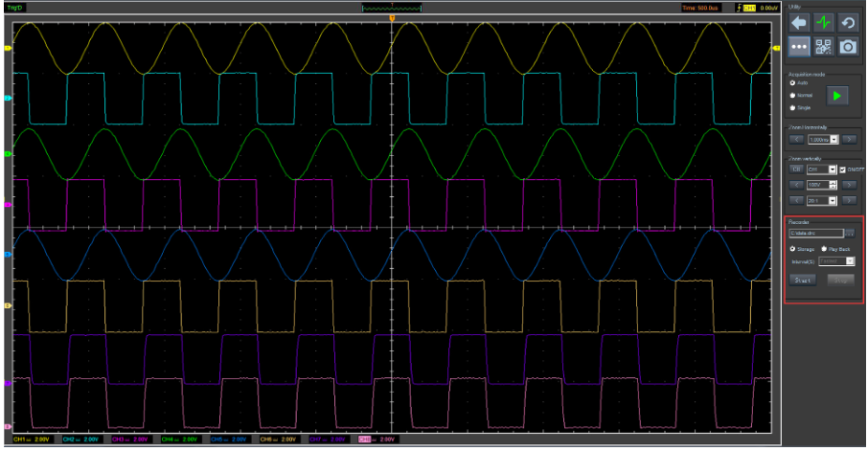Image resolution: width=868 pixels, height=451 pixels.
Task: Click the yellow trigger level marker on right edge
Action: [776, 48]
